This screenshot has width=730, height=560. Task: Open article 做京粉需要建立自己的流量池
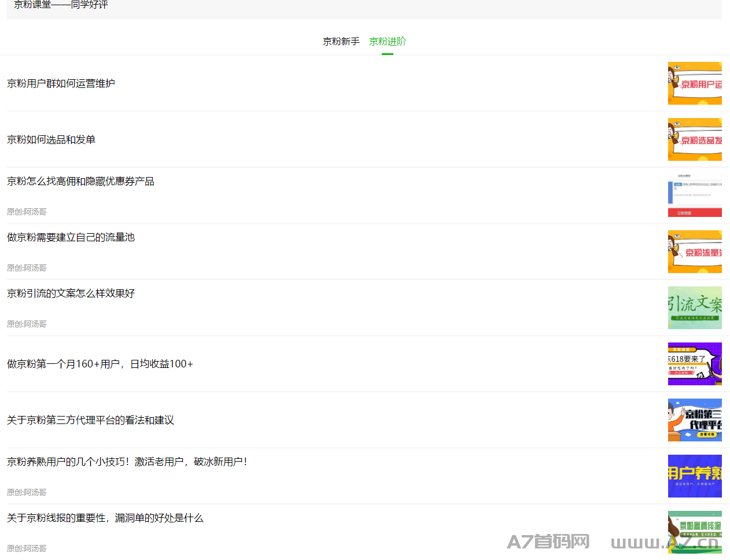(71, 237)
